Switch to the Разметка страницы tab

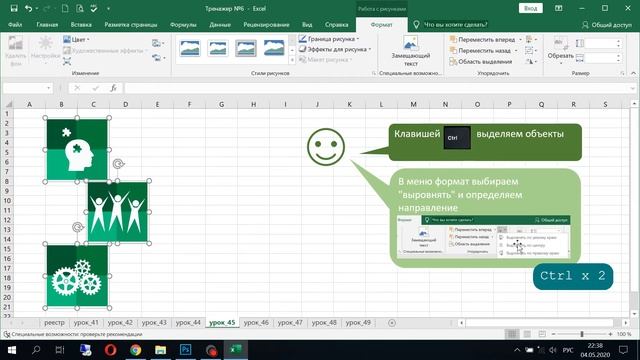[131, 24]
